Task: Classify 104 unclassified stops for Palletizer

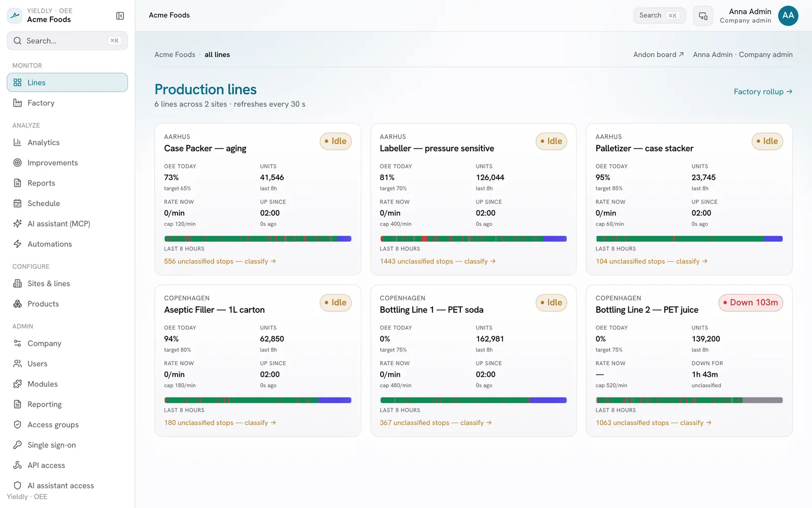Action: click(x=652, y=261)
